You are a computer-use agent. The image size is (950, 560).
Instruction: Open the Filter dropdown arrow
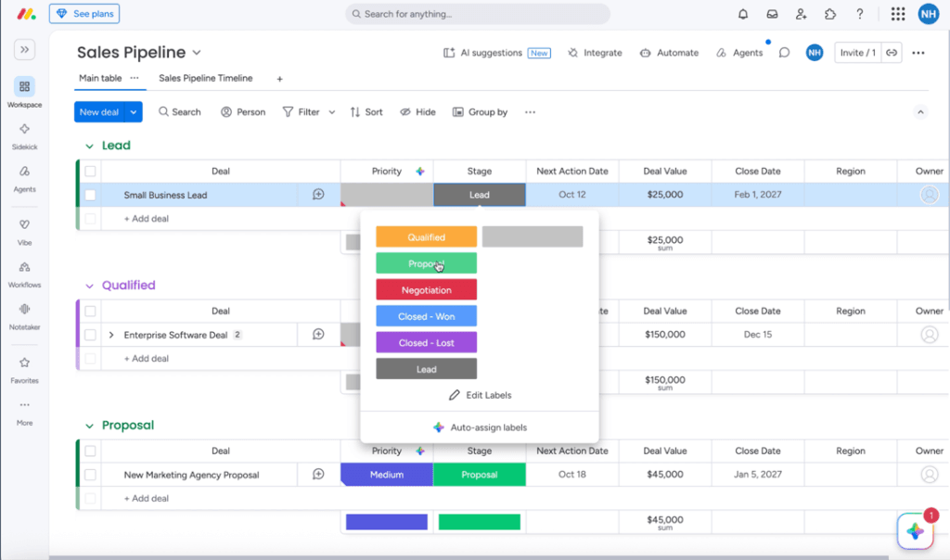pyautogui.click(x=331, y=112)
